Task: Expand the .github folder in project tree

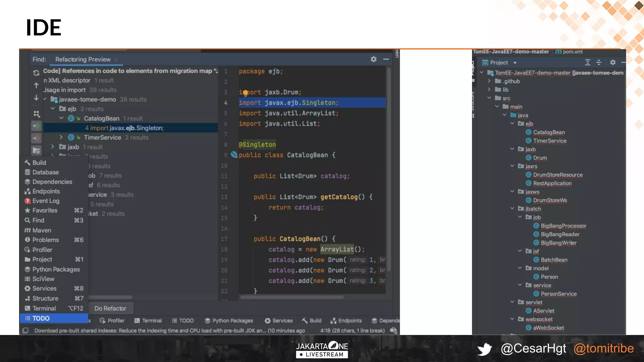Action: [489, 81]
